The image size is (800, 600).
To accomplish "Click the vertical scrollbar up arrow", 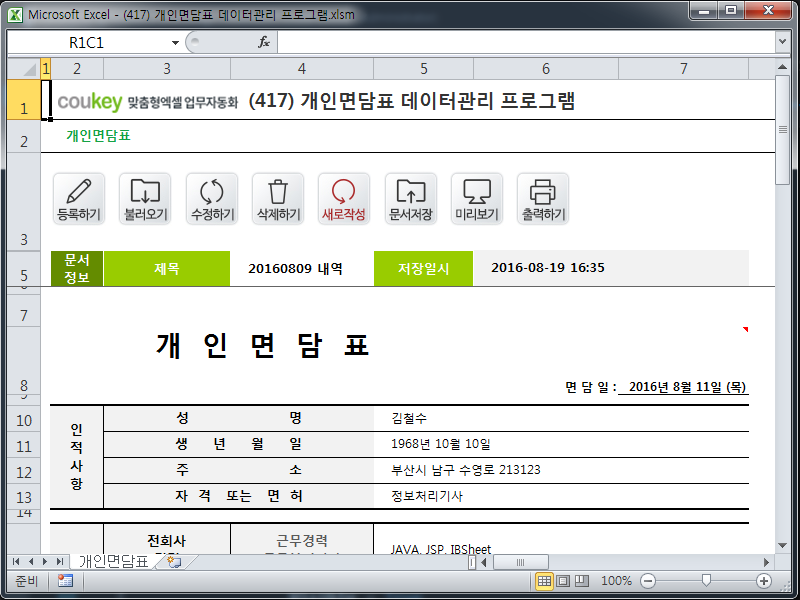I will [783, 67].
